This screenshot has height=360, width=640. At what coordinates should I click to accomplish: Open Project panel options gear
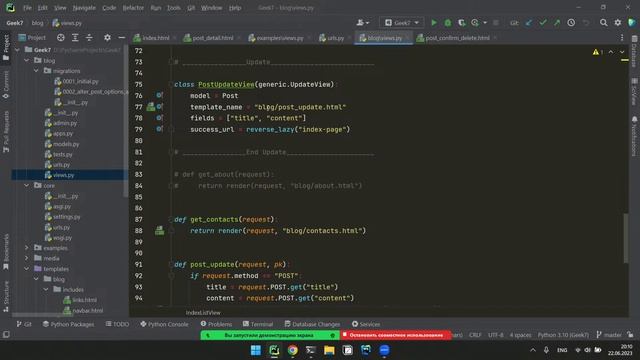(107, 38)
